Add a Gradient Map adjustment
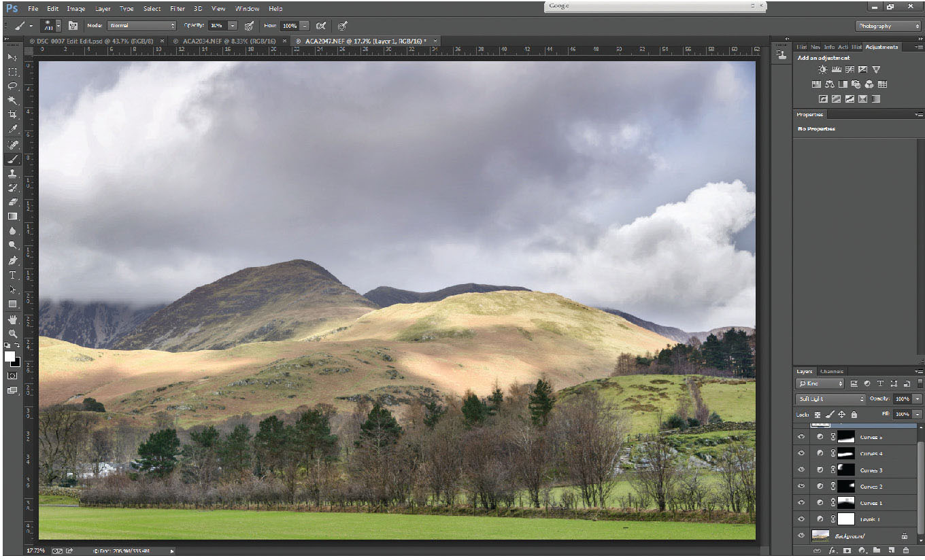 (876, 99)
